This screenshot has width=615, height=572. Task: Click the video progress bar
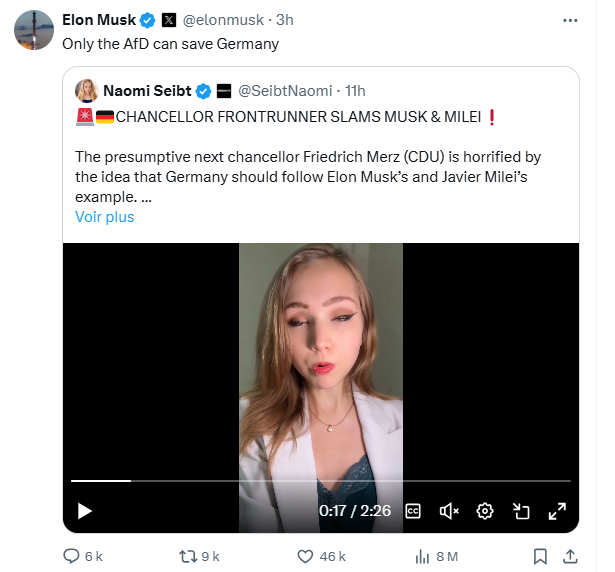[320, 481]
